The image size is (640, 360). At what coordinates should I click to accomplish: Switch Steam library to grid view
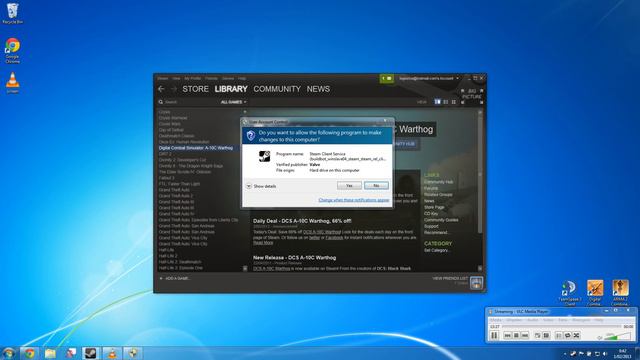453,102
